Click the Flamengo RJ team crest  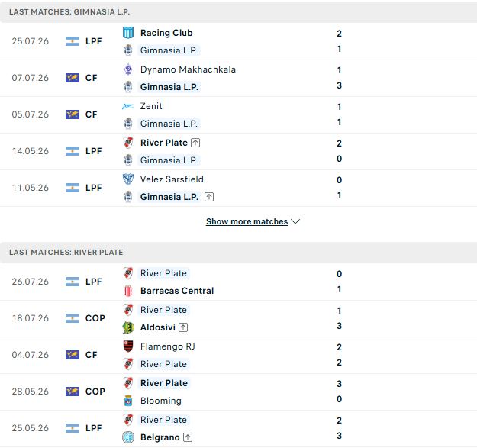128,346
